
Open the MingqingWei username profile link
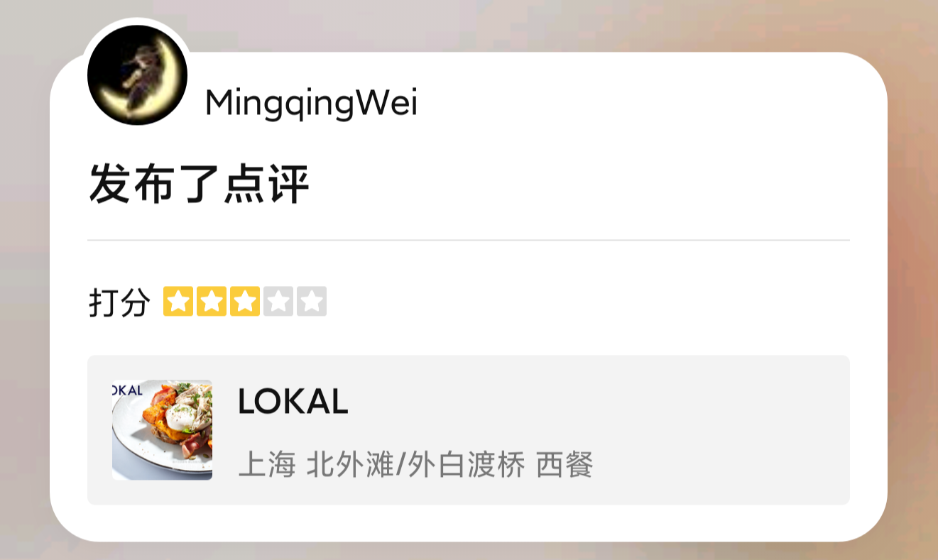pos(311,105)
